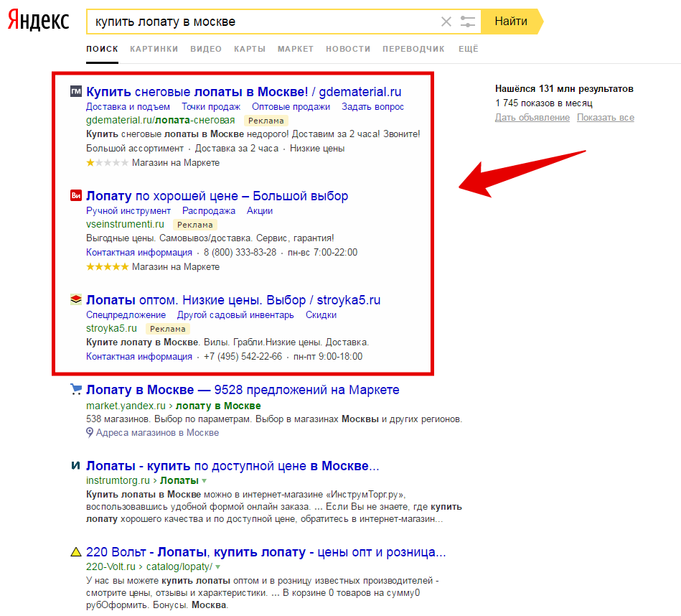The width and height of the screenshot is (681, 616).
Task: Click the map pin icon near Адреса магазинов
Action: click(90, 432)
